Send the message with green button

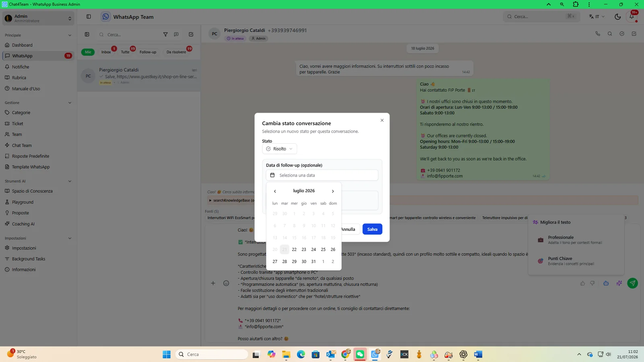(x=633, y=283)
